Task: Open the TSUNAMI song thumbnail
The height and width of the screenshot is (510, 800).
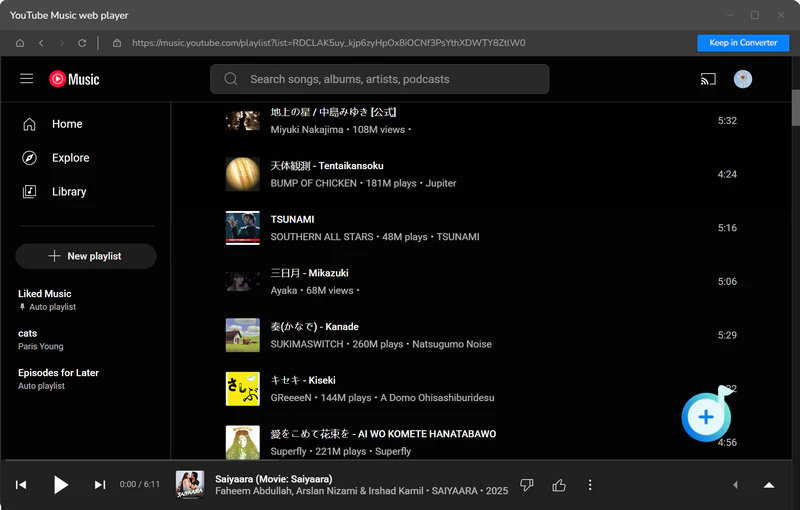Action: (x=242, y=228)
